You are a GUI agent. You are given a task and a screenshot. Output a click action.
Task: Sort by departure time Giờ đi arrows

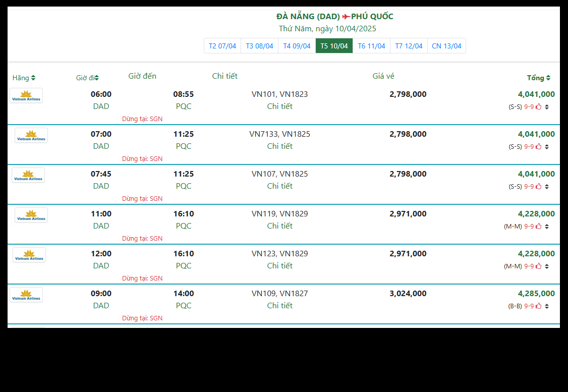(96, 78)
